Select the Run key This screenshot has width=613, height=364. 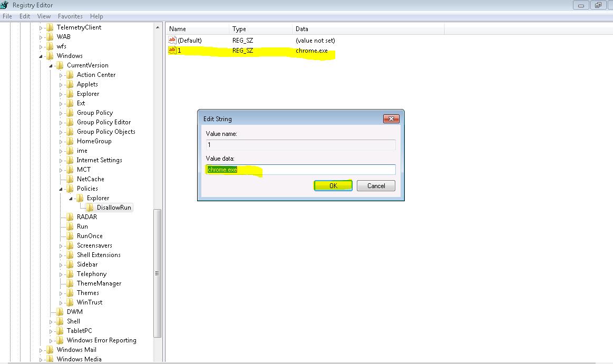click(x=82, y=227)
